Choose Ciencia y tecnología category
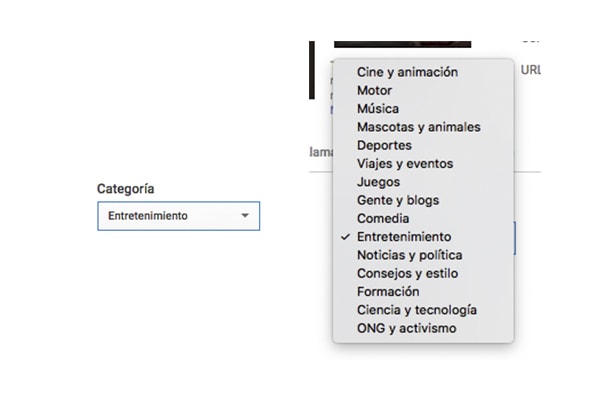The image size is (600, 400). coord(423,310)
